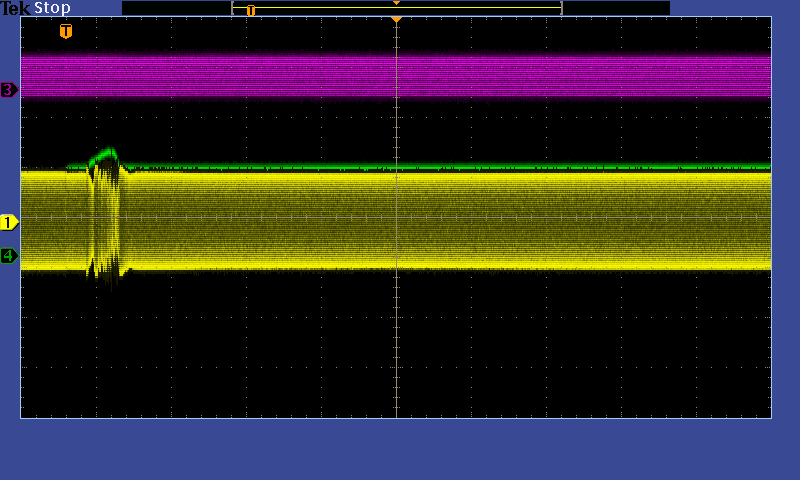This screenshot has width=800, height=480.
Task: Click the right bracket of record view bar
Action: click(561, 8)
